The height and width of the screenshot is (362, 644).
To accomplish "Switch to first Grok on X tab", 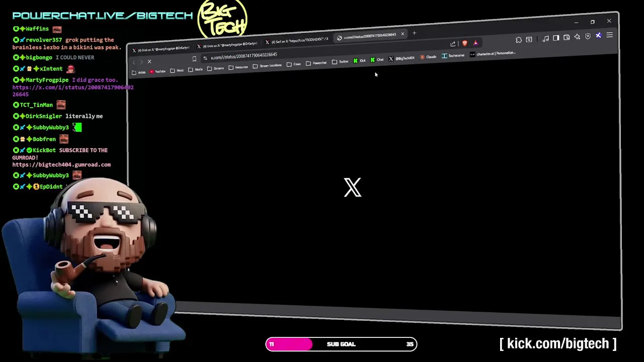I will pyautogui.click(x=161, y=49).
